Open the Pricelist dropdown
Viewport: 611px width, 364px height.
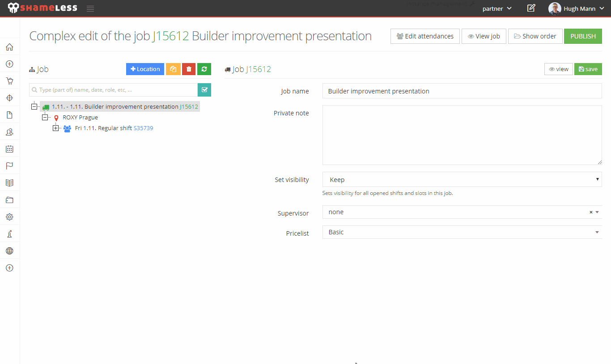[x=462, y=232]
